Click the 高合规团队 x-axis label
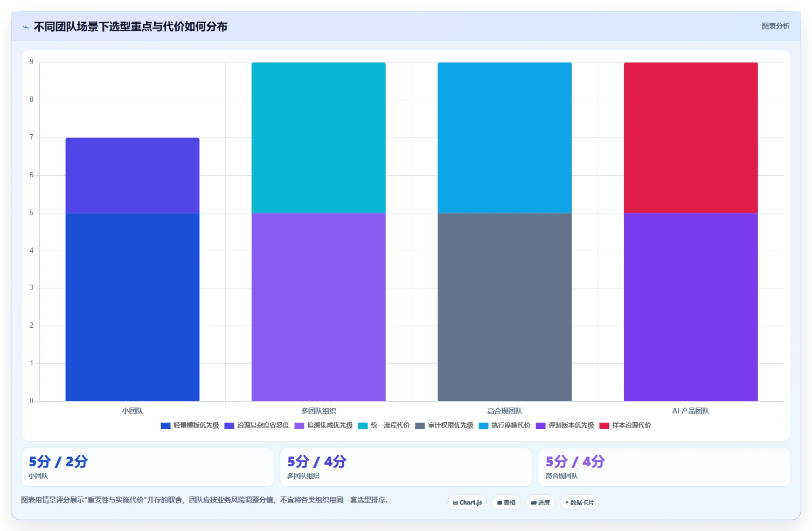This screenshot has width=812, height=531. click(505, 411)
